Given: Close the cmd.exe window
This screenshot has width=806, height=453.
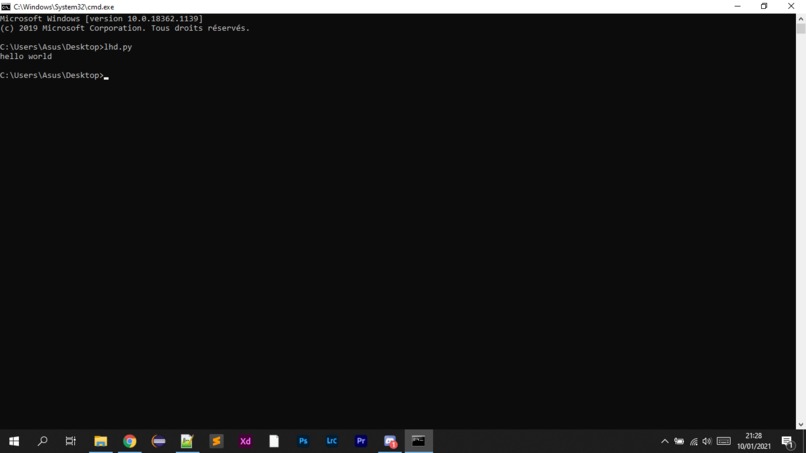Looking at the screenshot, I should [x=791, y=6].
